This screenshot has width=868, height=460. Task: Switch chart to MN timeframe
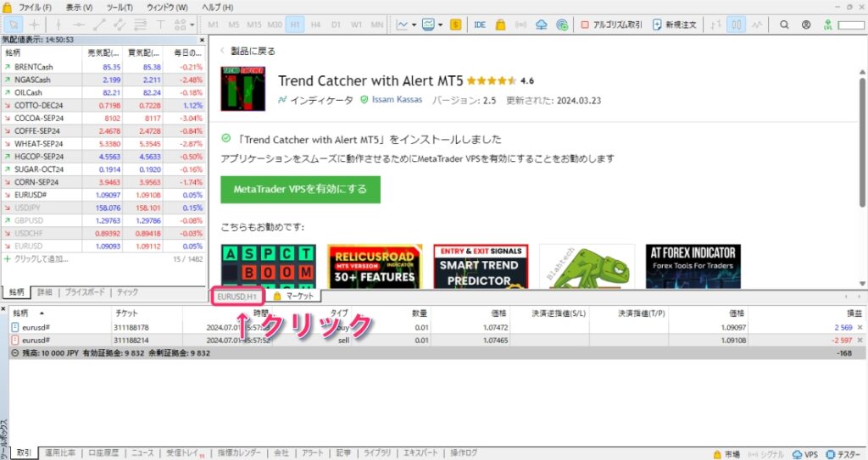tap(377, 25)
